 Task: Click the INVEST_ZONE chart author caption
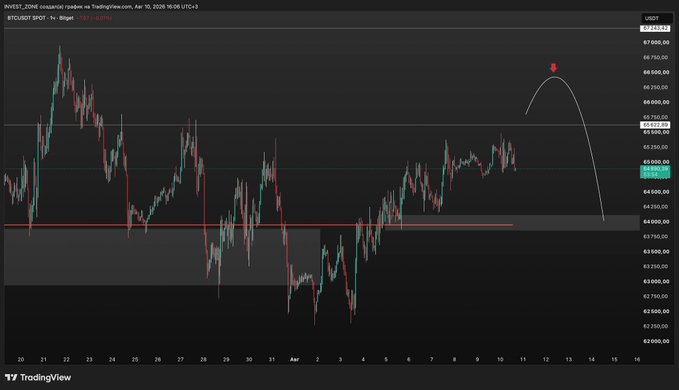(x=100, y=6)
